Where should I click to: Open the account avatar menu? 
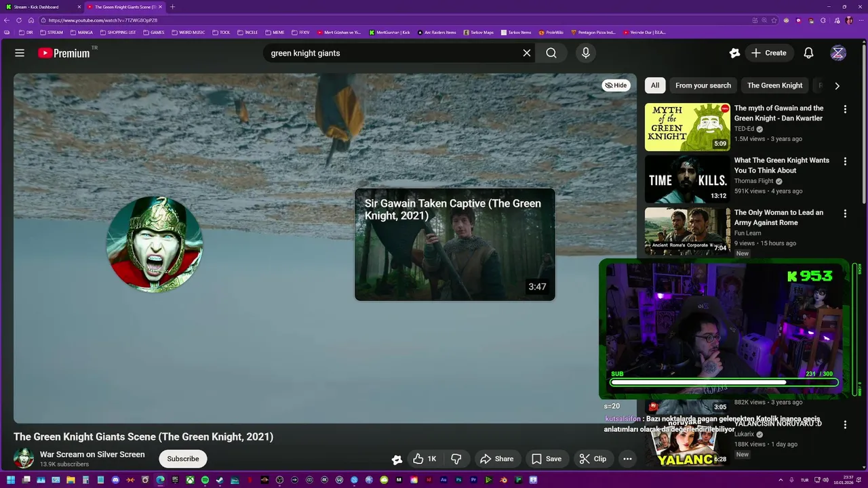(x=838, y=53)
